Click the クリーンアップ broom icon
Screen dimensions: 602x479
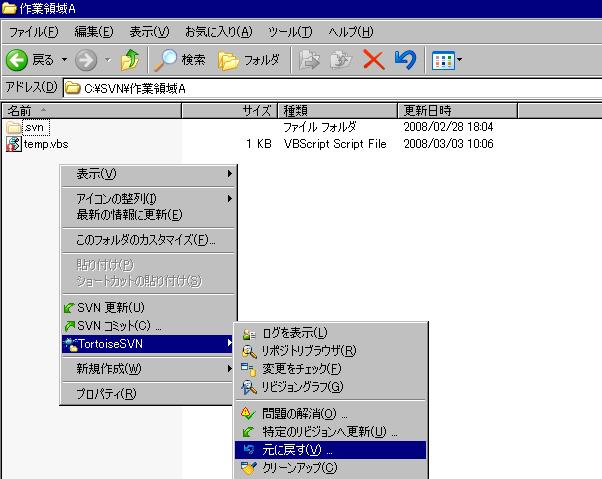(x=248, y=468)
